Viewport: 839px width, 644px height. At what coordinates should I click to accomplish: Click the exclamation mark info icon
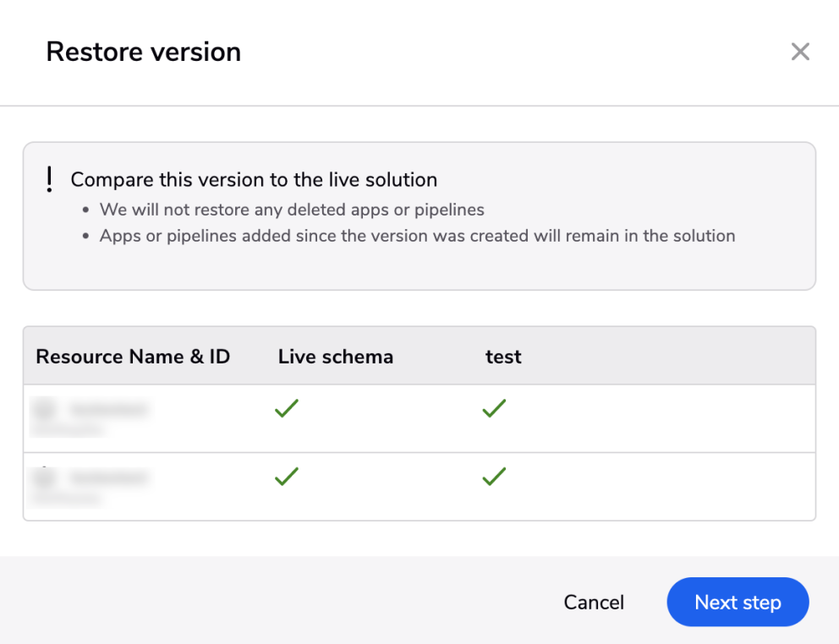tap(50, 179)
